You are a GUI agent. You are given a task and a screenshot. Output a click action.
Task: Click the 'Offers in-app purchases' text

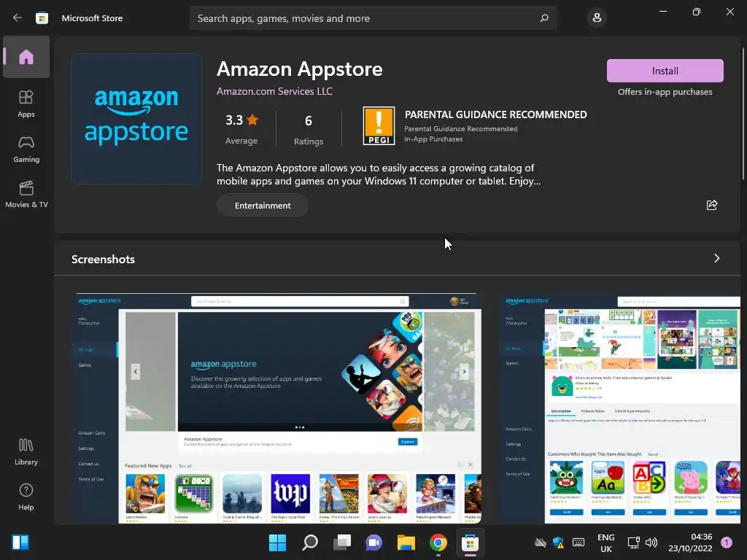pos(665,92)
